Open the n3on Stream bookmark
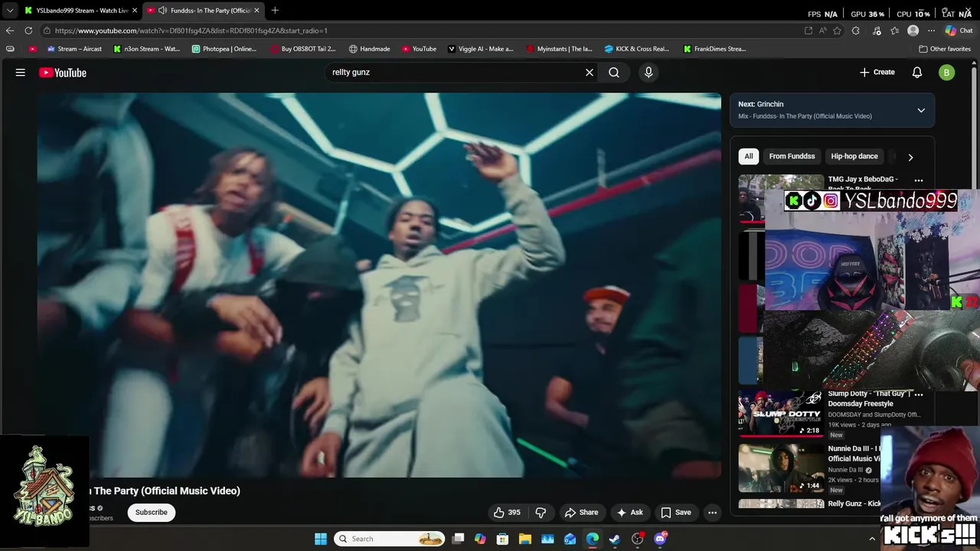Image resolution: width=980 pixels, height=551 pixels. click(x=146, y=49)
